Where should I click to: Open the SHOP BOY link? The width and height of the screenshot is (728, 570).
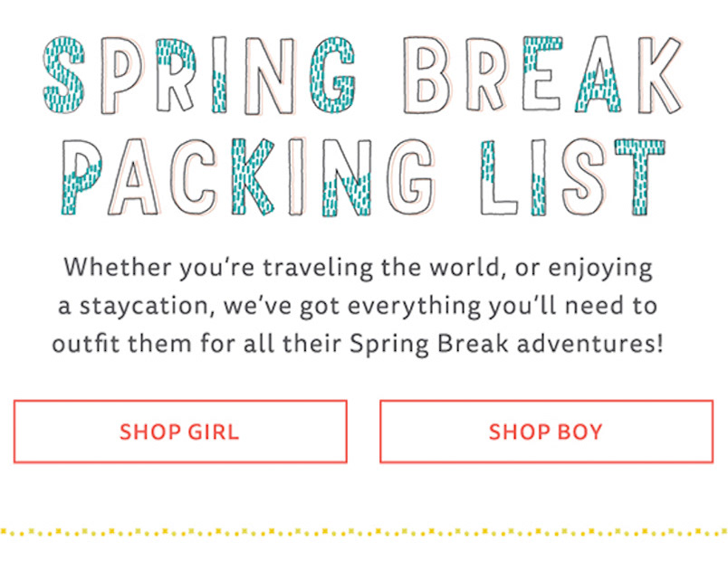[547, 432]
